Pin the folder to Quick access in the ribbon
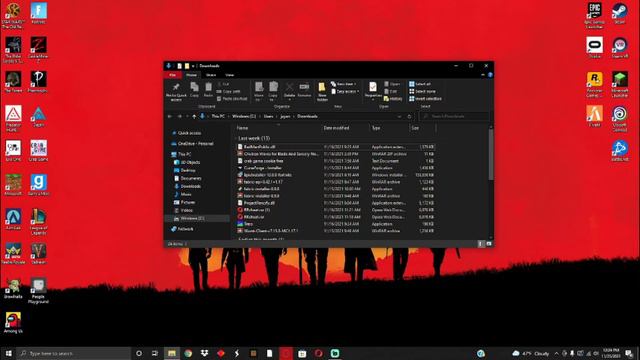640x360 pixels. 176,91
